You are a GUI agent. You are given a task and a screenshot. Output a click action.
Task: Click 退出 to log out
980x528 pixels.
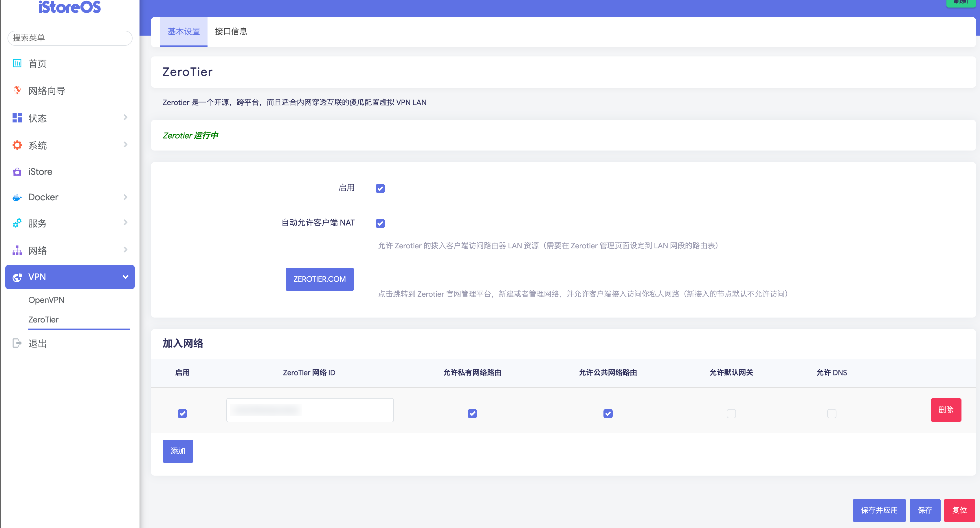click(37, 344)
